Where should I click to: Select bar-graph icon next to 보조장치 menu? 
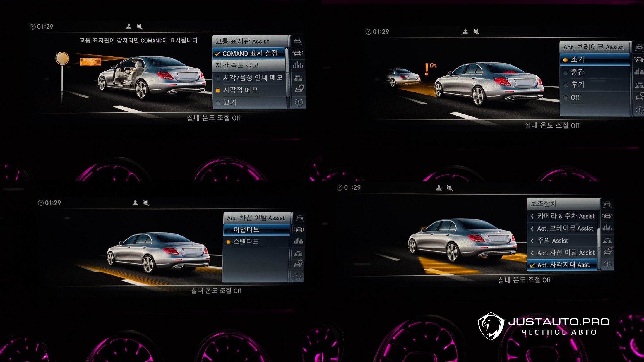[x=607, y=227]
